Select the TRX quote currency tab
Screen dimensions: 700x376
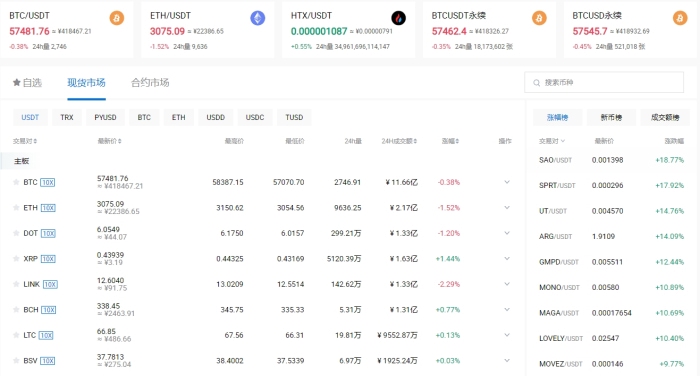click(x=67, y=117)
